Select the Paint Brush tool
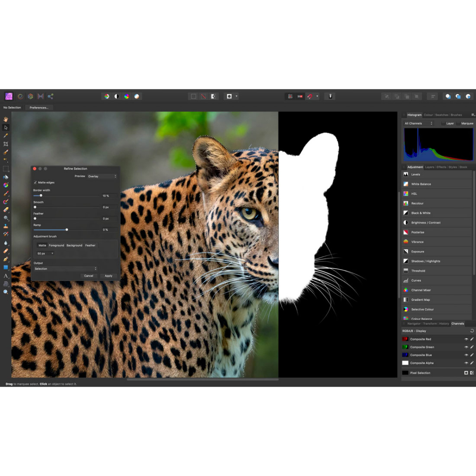The width and height of the screenshot is (476, 476). click(x=6, y=193)
